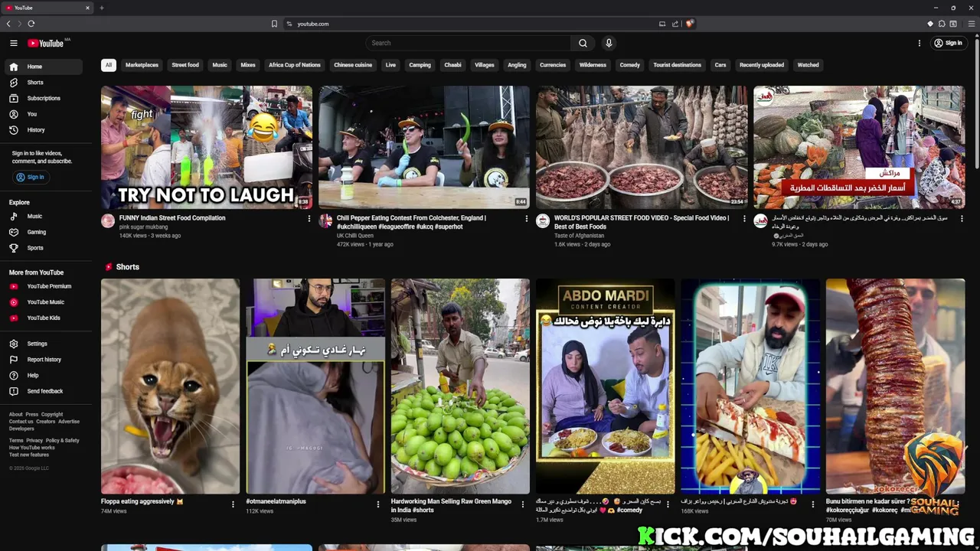This screenshot has width=980, height=551.
Task: Select the Watched filter chip
Action: click(x=808, y=65)
